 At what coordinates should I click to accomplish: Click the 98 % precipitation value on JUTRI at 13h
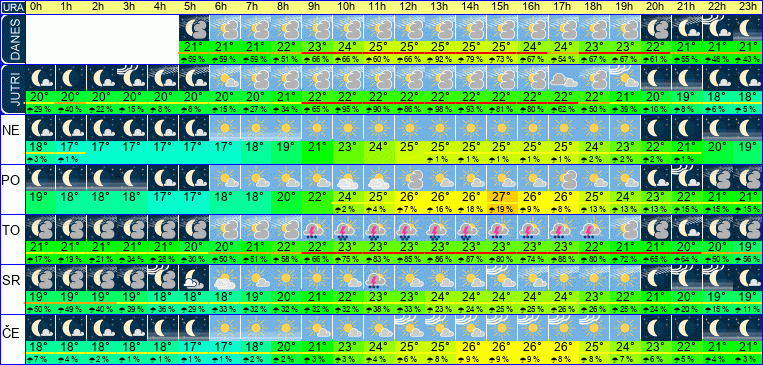[440, 110]
